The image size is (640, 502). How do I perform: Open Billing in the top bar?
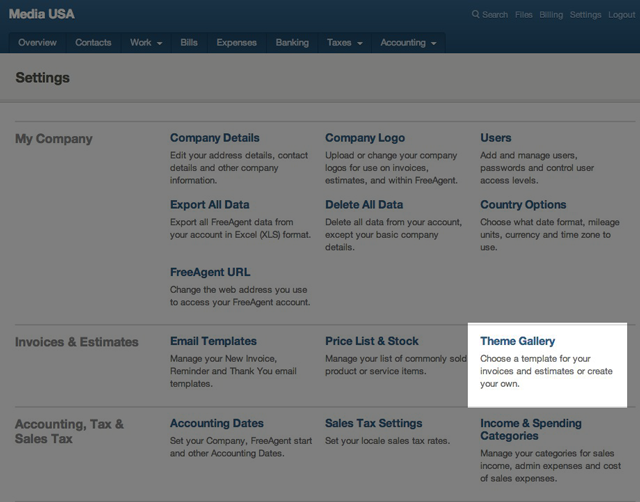point(551,15)
